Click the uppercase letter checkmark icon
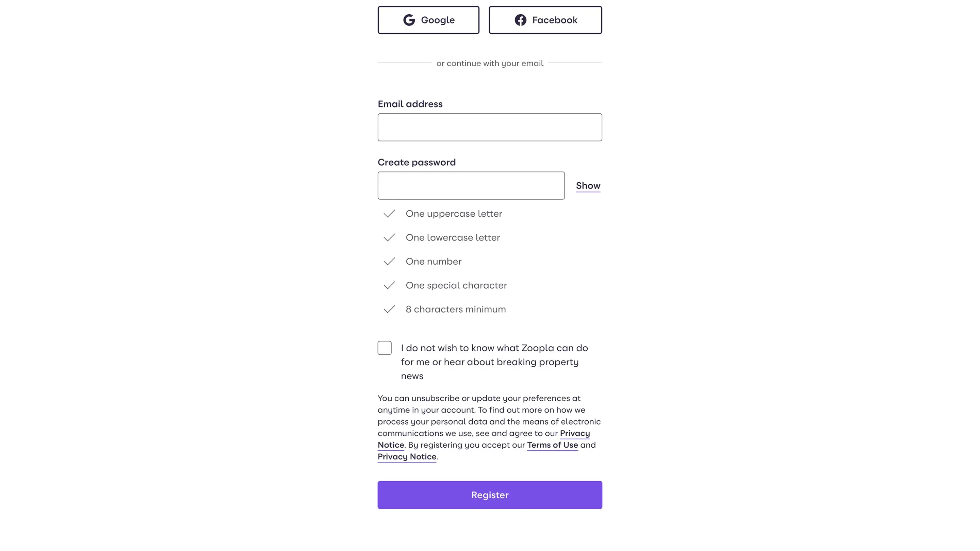Screen dimensions: 980x551 (x=389, y=214)
